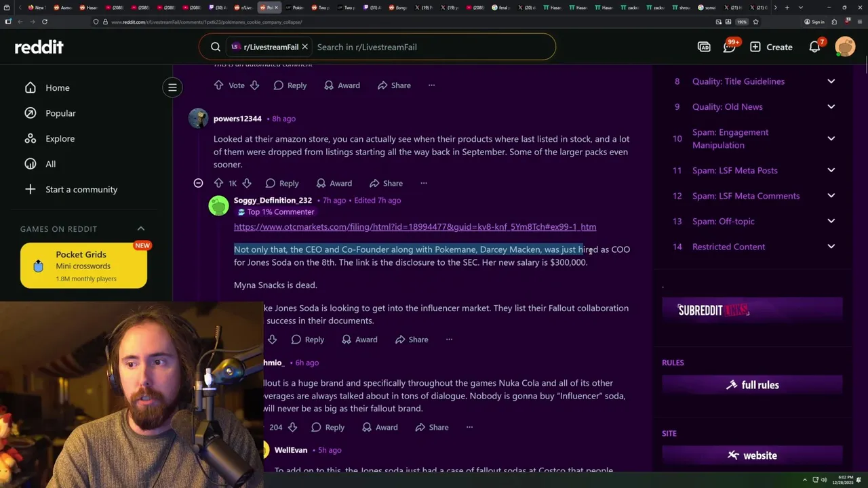
Task: Award the 204-vote Fallout comment
Action: [380, 428]
